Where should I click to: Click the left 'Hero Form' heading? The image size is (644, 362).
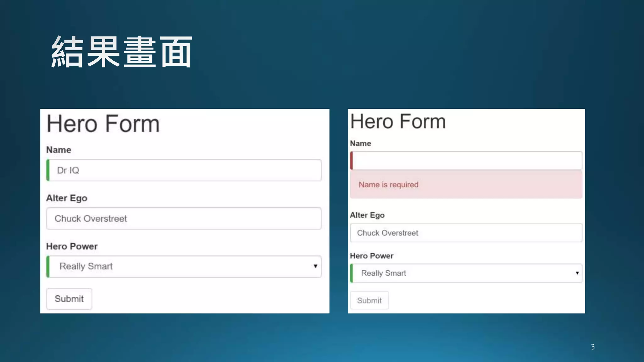point(103,124)
